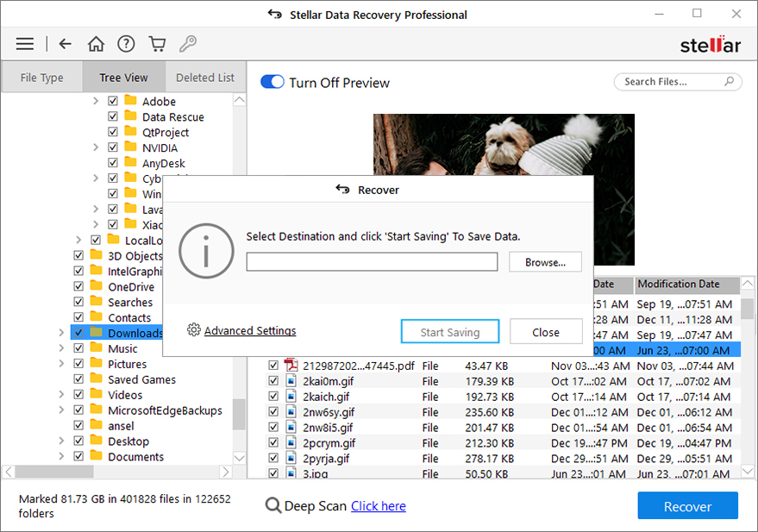The width and height of the screenshot is (758, 532).
Task: Expand the Downloads folder node
Action: [61, 333]
